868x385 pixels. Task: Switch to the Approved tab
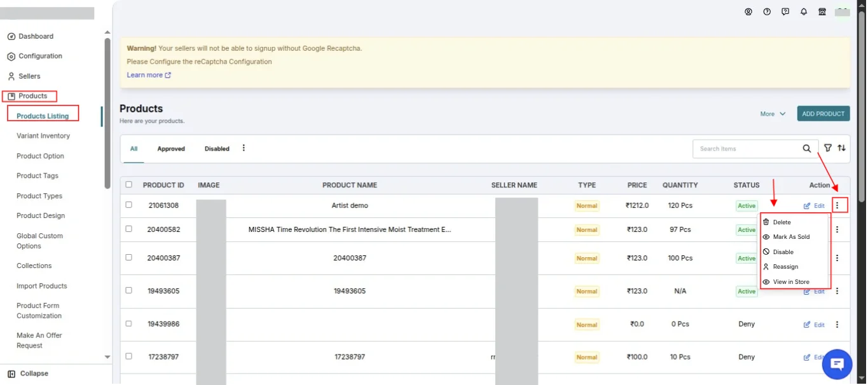point(171,149)
